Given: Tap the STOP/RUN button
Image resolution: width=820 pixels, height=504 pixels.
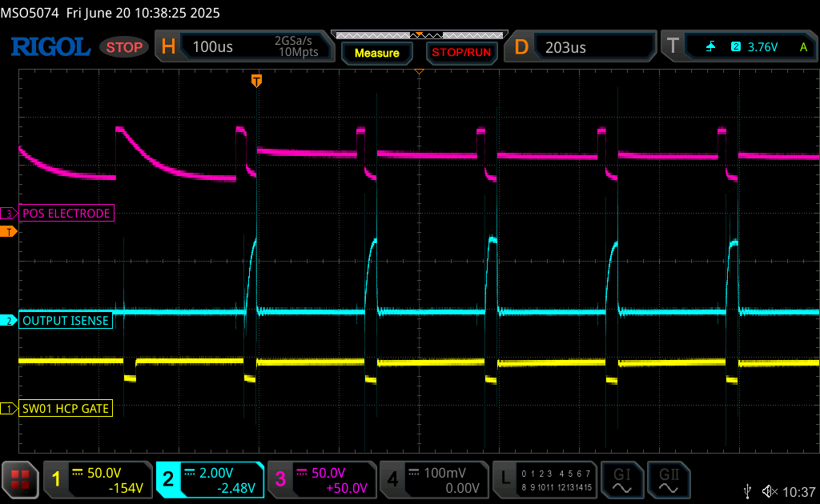Looking at the screenshot, I should pos(461,53).
